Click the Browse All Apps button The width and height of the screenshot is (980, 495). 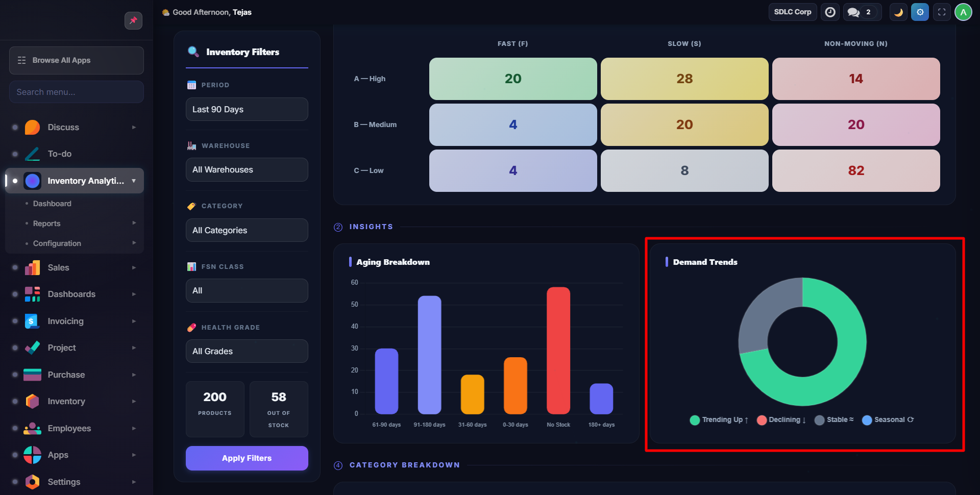pos(77,60)
